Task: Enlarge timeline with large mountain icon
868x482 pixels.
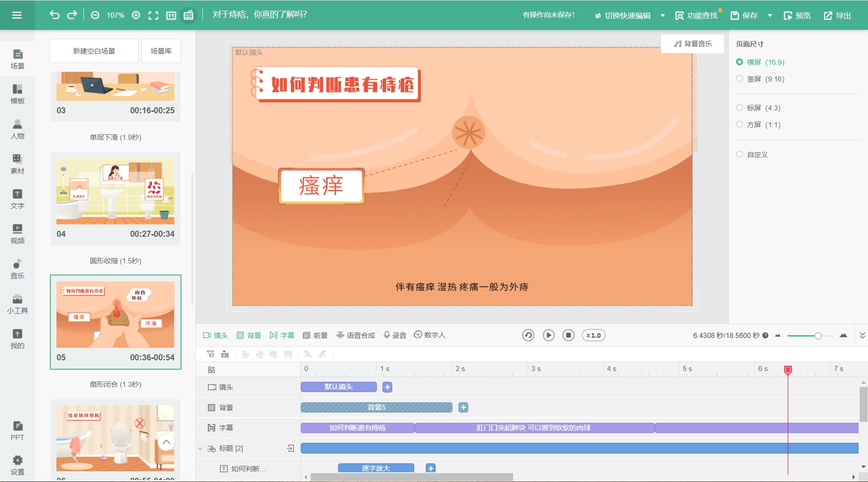Action: (843, 335)
